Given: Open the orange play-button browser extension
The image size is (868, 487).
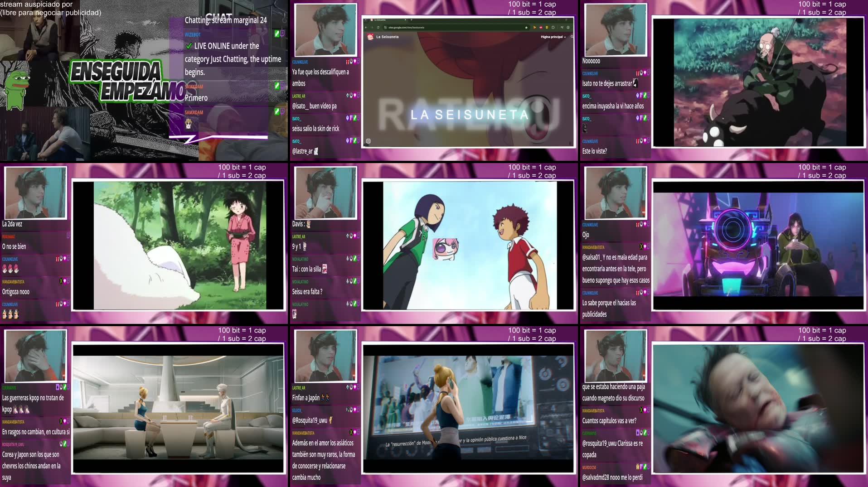Looking at the screenshot, I should pyautogui.click(x=535, y=27).
